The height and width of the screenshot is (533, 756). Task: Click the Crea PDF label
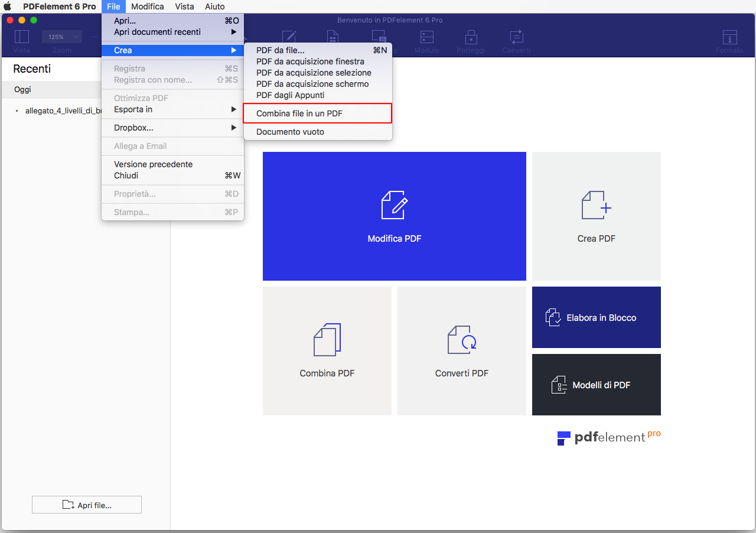point(597,239)
